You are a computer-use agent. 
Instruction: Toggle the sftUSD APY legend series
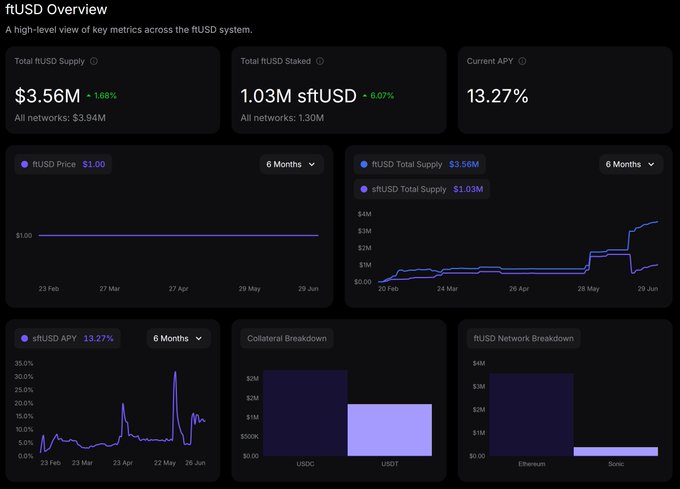(68, 338)
